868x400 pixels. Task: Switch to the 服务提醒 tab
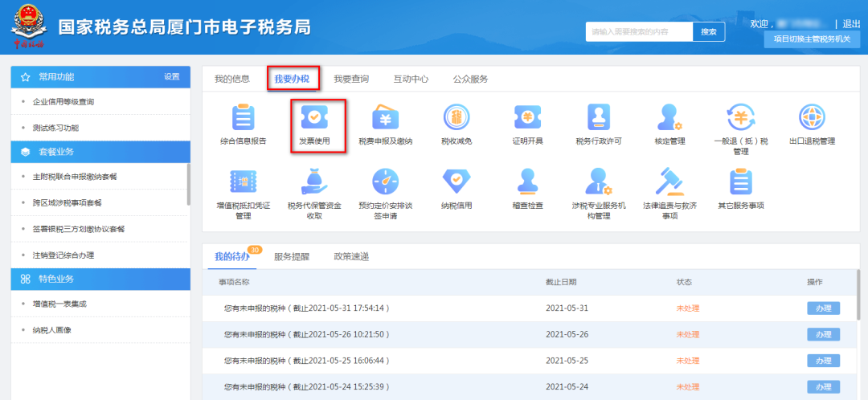(291, 256)
